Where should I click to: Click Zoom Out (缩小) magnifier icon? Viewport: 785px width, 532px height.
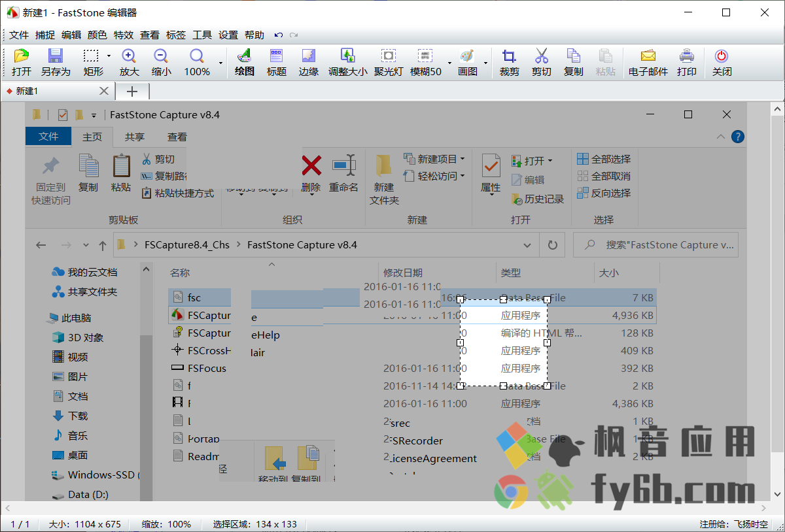click(161, 62)
